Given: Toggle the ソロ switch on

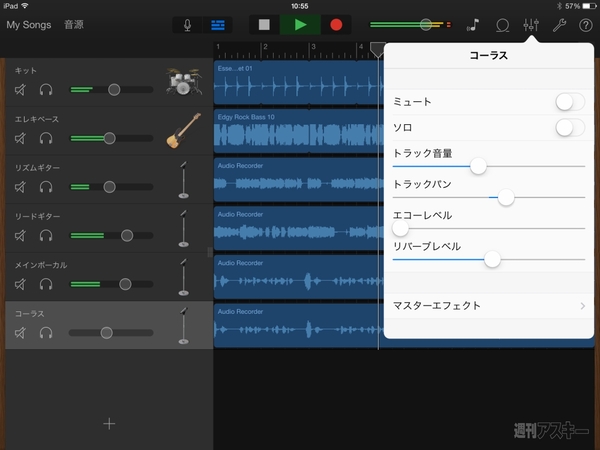Looking at the screenshot, I should coord(569,127).
